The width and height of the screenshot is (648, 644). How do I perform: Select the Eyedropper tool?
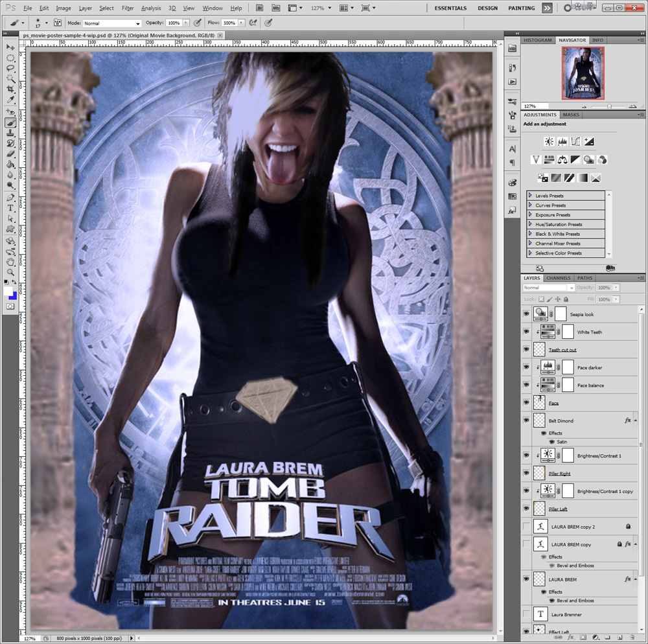coord(10,100)
